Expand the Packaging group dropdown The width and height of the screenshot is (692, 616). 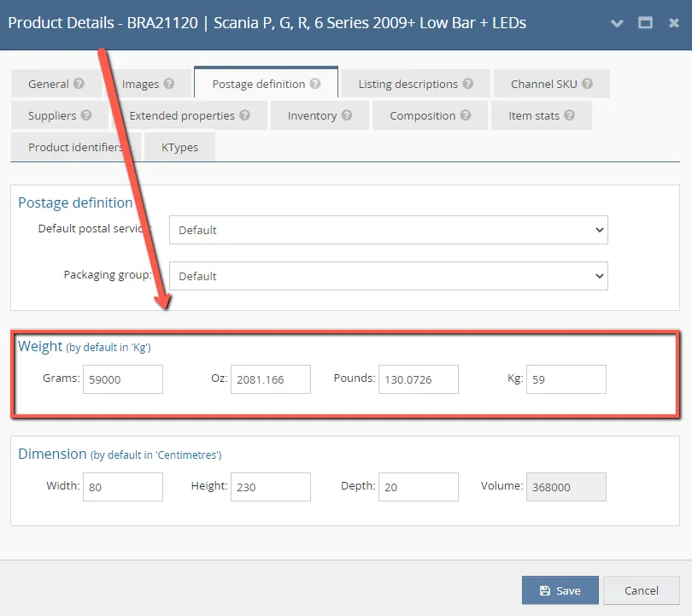pyautogui.click(x=389, y=276)
